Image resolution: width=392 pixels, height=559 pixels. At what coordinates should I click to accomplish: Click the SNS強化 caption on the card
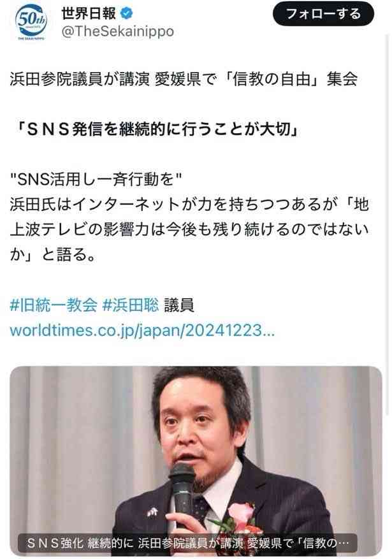[188, 543]
